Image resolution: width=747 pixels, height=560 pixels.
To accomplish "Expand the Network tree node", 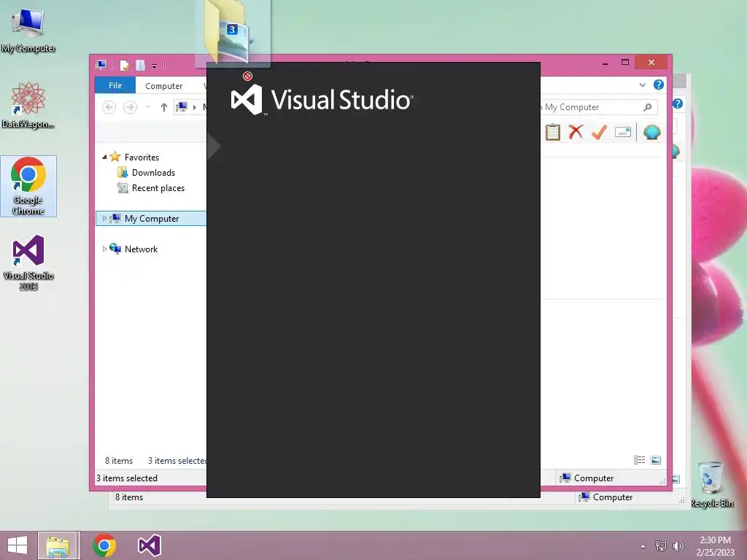I will point(104,249).
